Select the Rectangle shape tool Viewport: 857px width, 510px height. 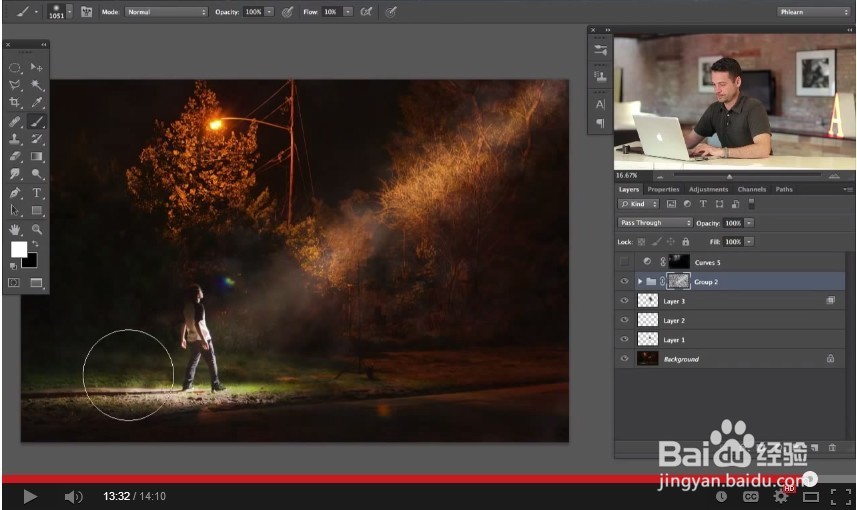click(x=37, y=210)
